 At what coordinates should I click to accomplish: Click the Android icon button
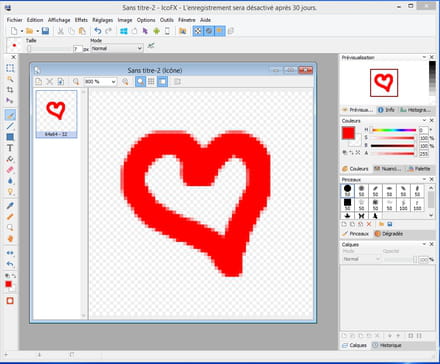coord(156,31)
